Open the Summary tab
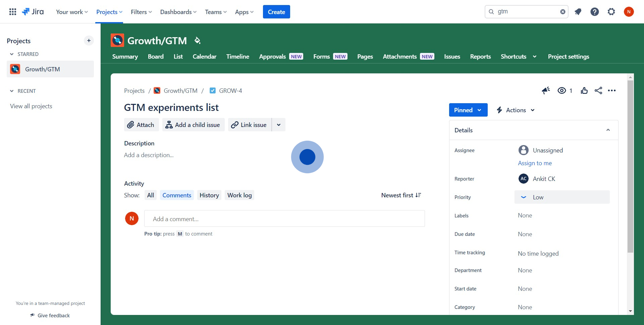The image size is (644, 325). tap(125, 56)
